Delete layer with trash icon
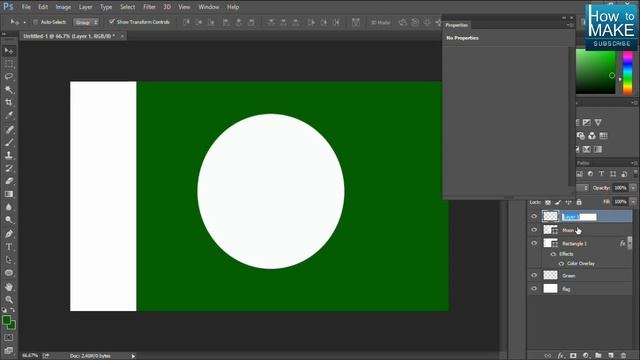The width and height of the screenshot is (640, 360). (x=623, y=356)
